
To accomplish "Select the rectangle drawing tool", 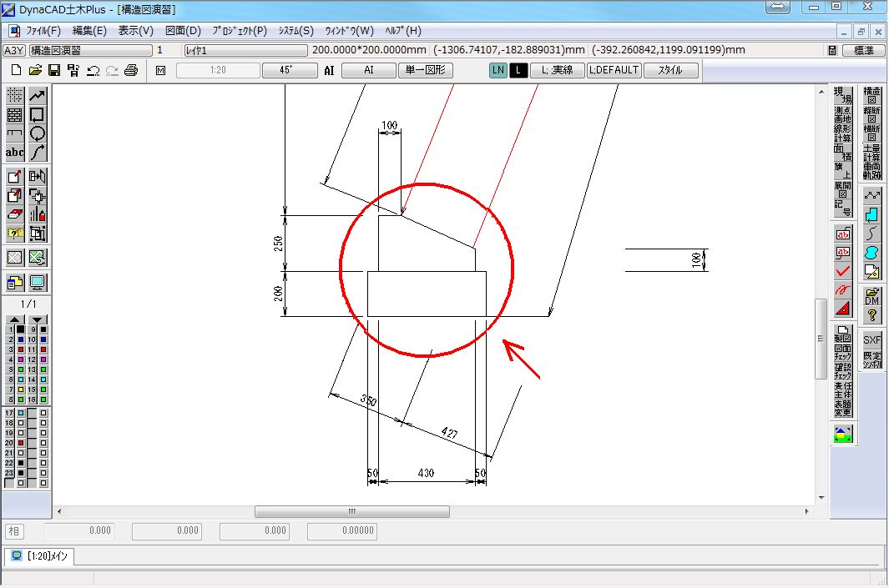I will 38,115.
